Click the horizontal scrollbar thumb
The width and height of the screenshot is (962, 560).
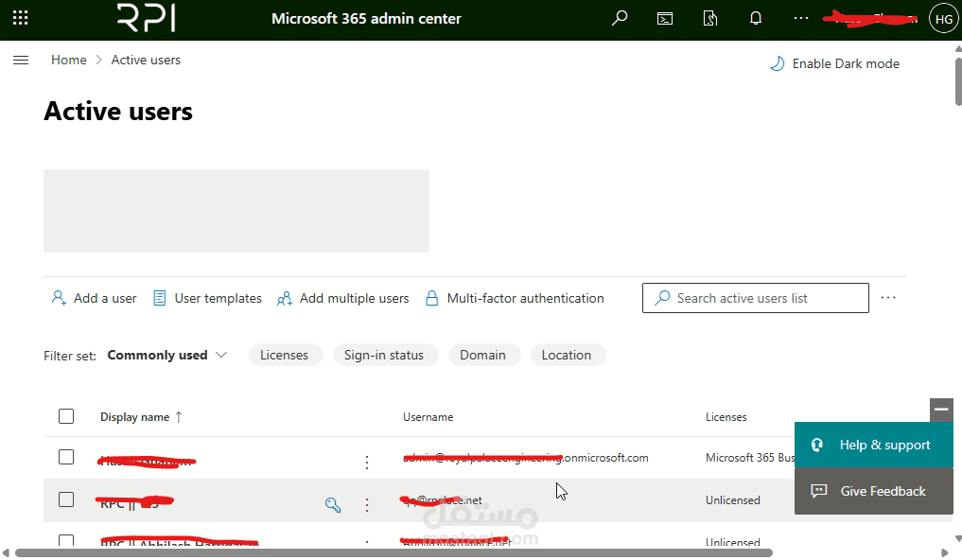394,553
